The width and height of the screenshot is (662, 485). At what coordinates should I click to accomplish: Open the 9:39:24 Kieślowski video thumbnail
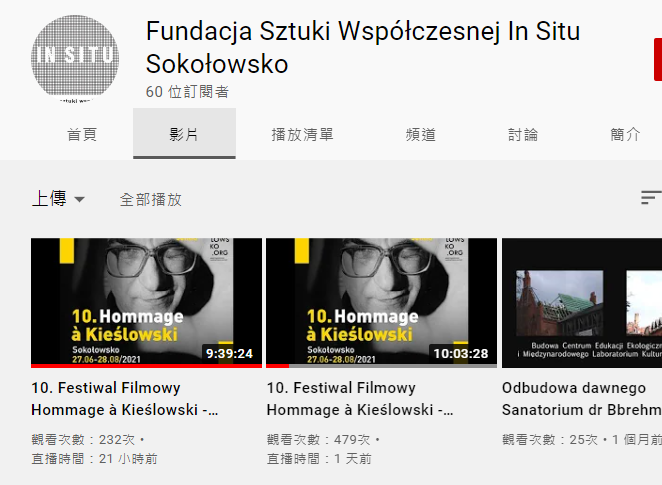click(x=147, y=303)
